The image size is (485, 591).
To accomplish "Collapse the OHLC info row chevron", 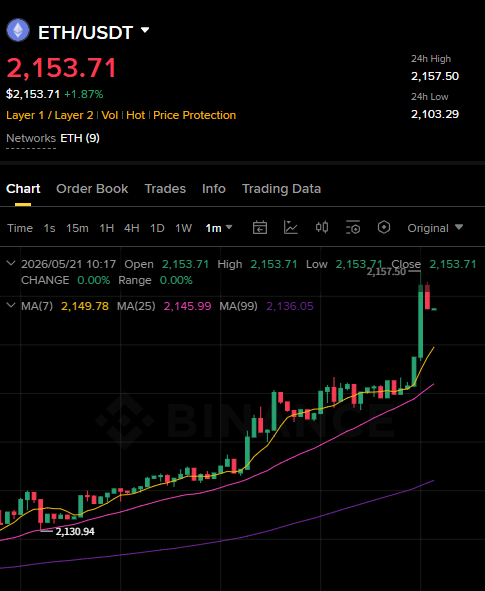I will [x=11, y=263].
